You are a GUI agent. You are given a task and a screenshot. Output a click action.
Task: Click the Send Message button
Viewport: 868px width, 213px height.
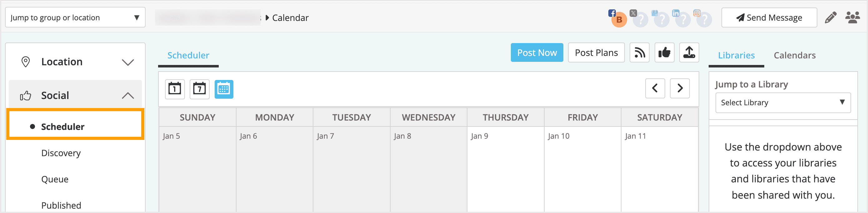[769, 17]
